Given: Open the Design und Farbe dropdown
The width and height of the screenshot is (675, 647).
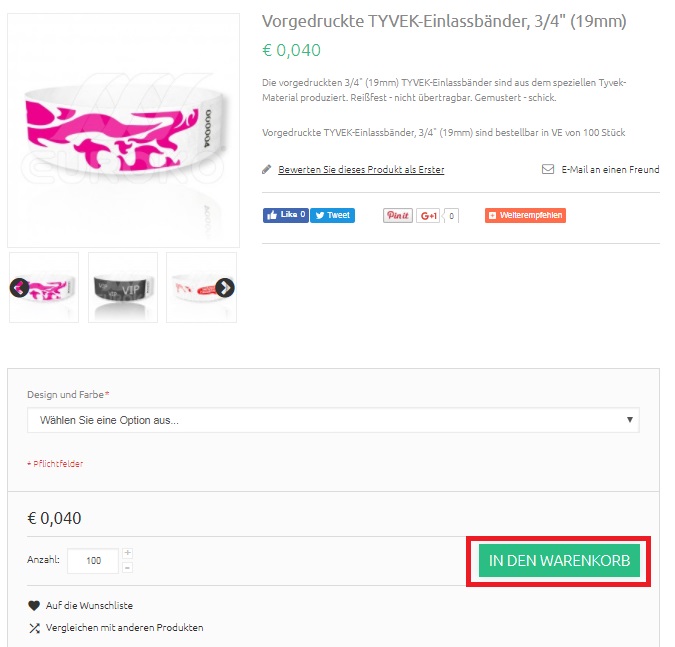Looking at the screenshot, I should click(333, 420).
